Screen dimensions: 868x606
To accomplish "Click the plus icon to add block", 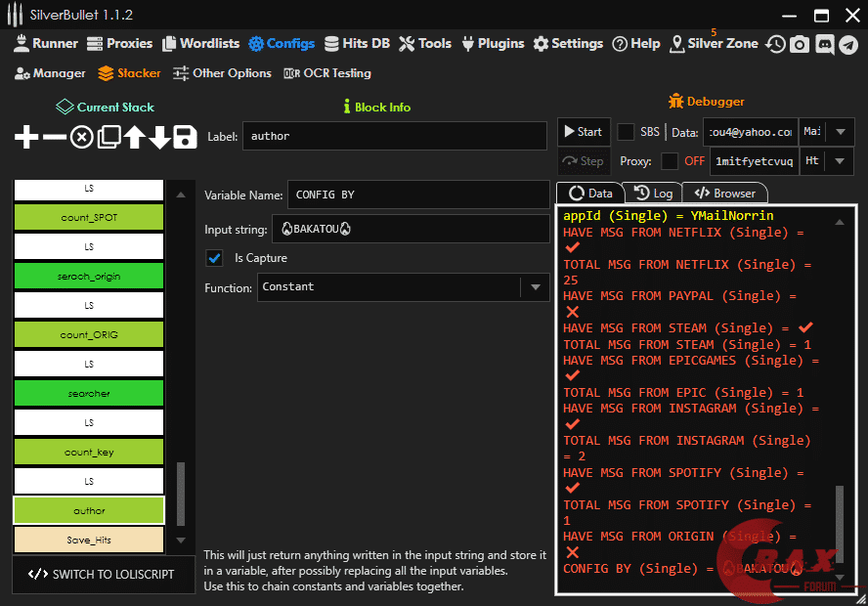I will click(26, 138).
